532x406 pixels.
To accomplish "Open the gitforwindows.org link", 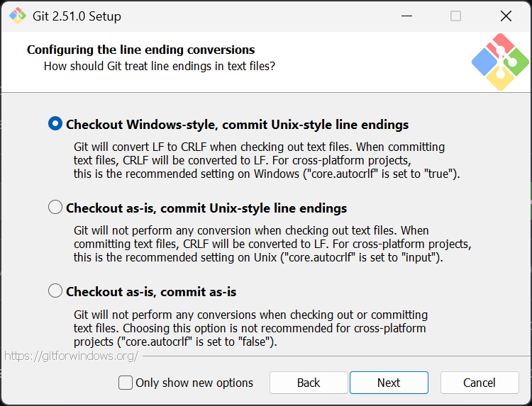I will pyautogui.click(x=71, y=356).
